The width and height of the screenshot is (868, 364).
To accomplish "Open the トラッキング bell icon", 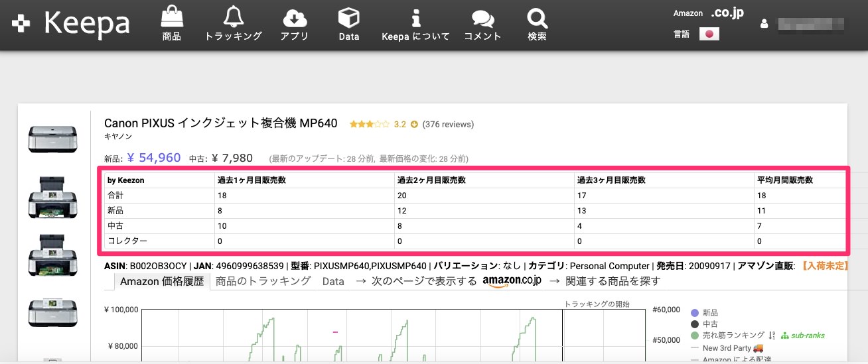I will [x=233, y=17].
